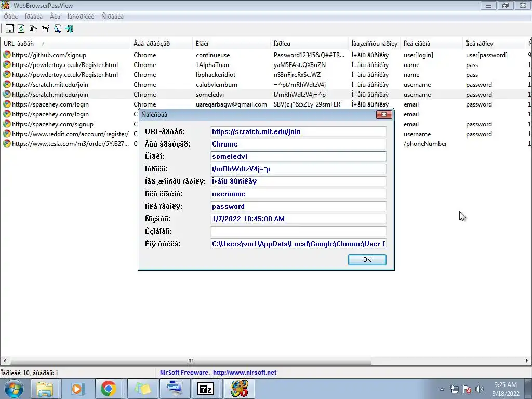Click the web browser field showing Chrome in dialog

click(x=298, y=144)
